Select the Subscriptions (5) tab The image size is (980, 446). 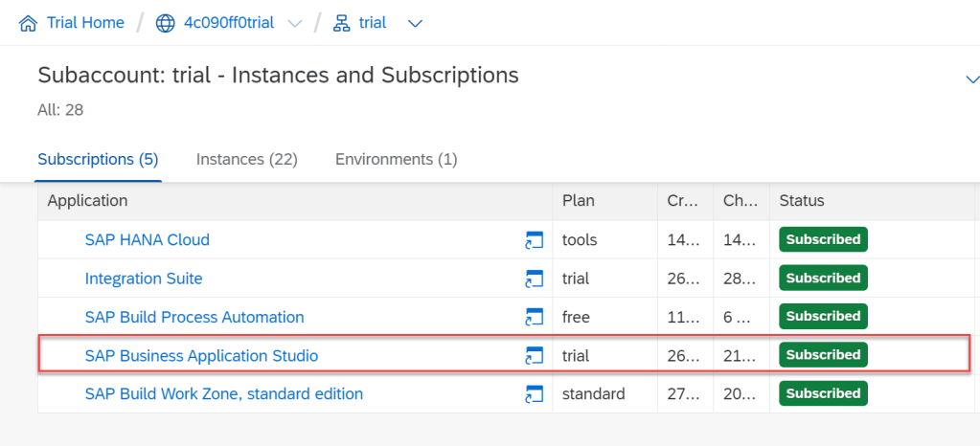point(98,159)
